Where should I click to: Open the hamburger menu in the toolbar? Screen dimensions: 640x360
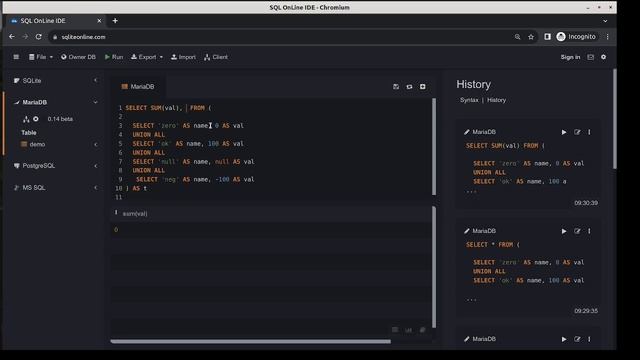point(16,57)
